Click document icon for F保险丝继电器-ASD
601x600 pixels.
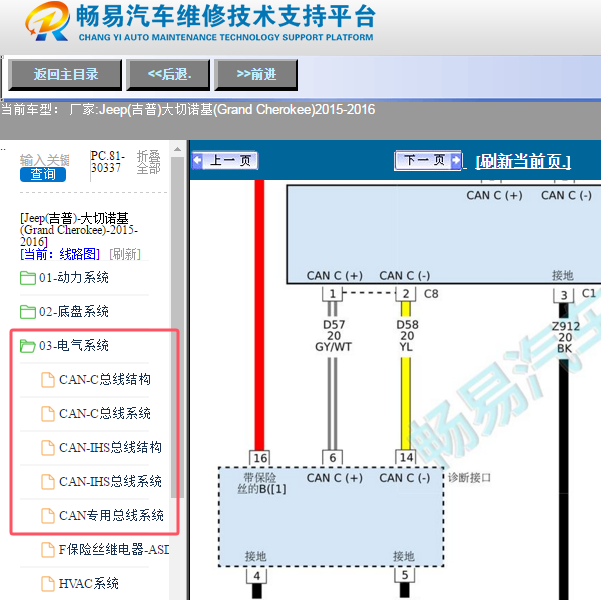point(48,550)
